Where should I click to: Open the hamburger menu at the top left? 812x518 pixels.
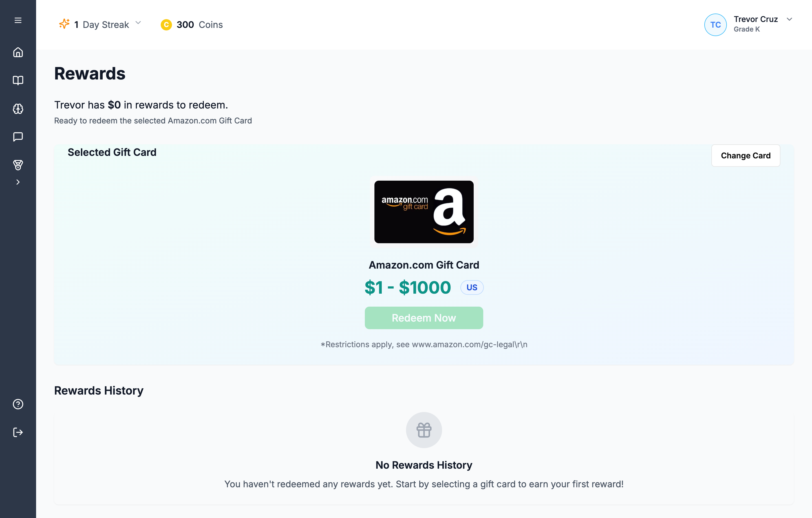(18, 20)
